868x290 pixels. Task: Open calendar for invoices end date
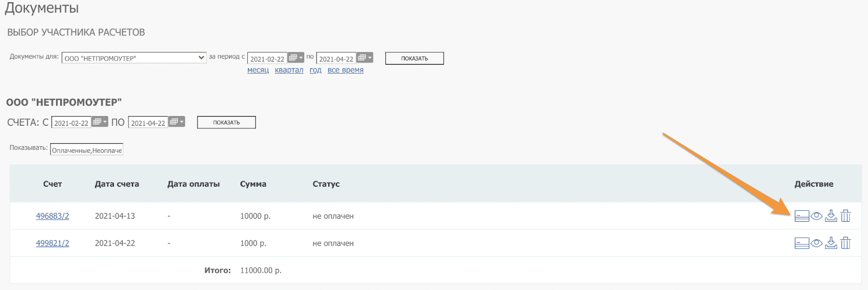(x=177, y=121)
